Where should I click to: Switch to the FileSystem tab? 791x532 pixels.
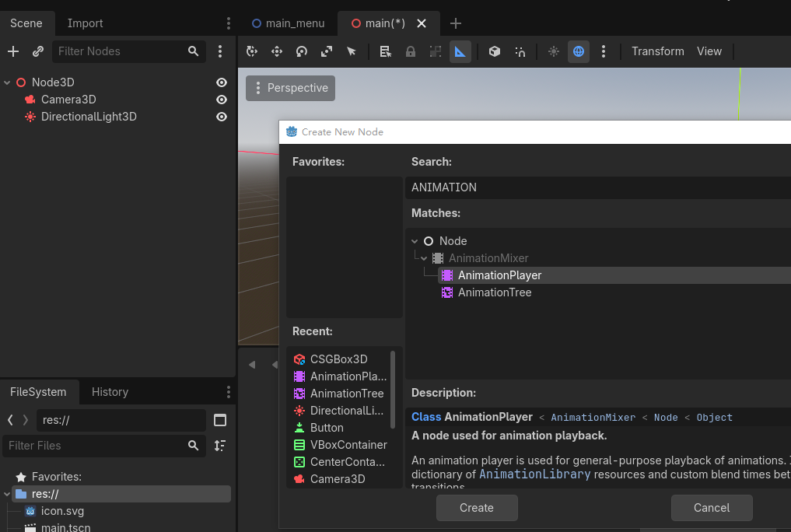click(38, 392)
